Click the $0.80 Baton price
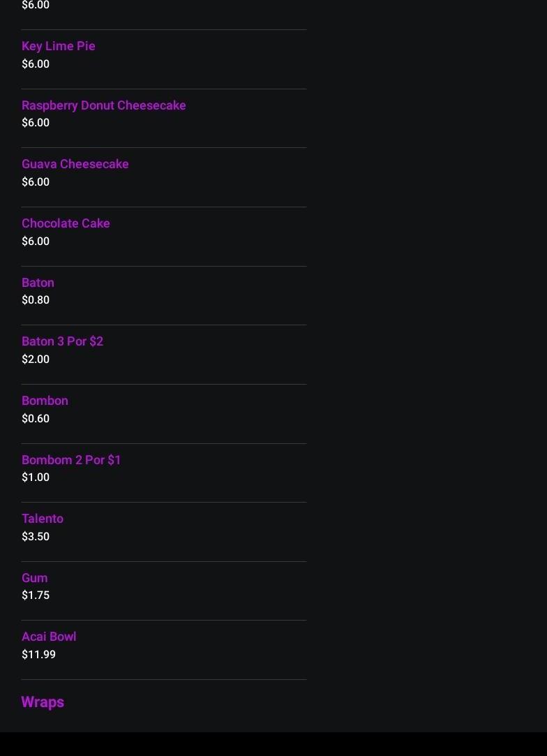 pyautogui.click(x=36, y=300)
